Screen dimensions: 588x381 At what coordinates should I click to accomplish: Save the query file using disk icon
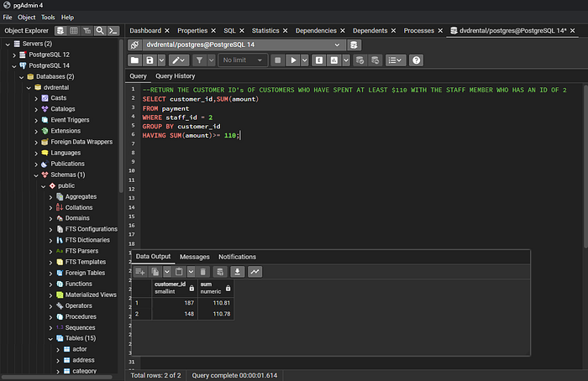pyautogui.click(x=150, y=60)
